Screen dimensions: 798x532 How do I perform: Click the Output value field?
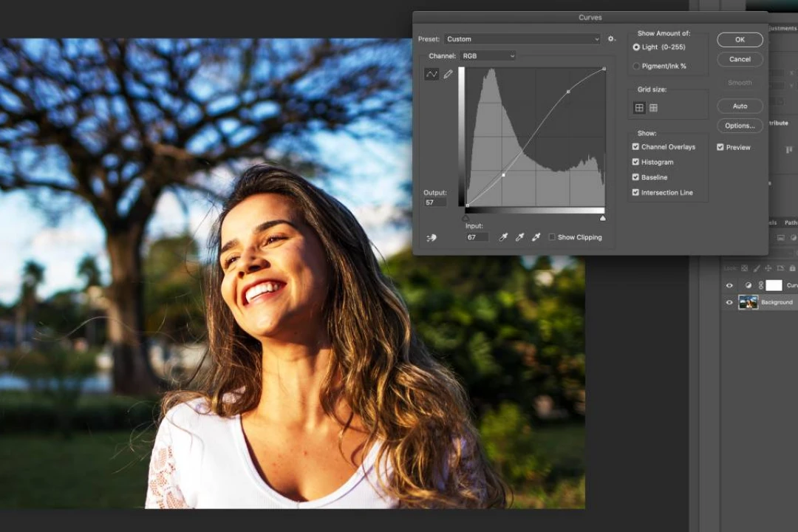tap(434, 202)
